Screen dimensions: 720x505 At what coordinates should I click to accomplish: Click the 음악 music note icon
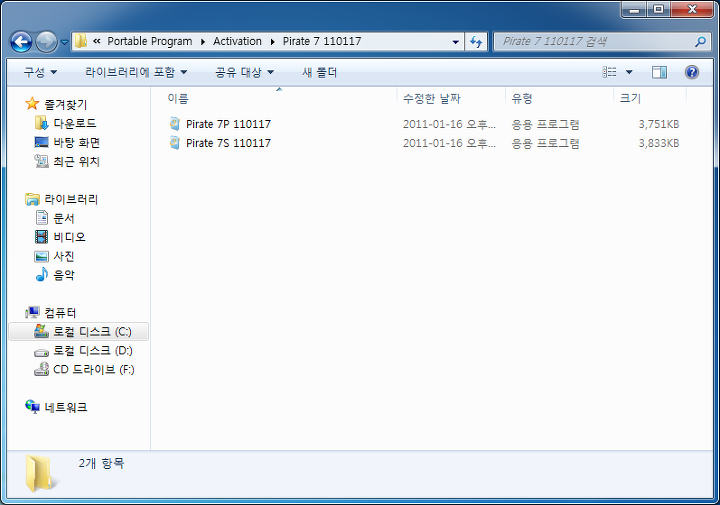(42, 275)
